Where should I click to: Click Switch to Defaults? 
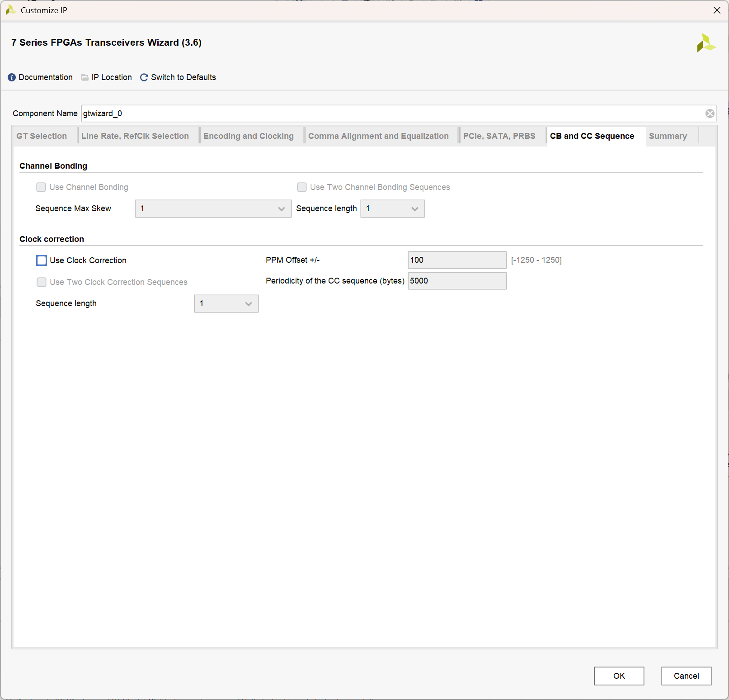pyautogui.click(x=183, y=77)
